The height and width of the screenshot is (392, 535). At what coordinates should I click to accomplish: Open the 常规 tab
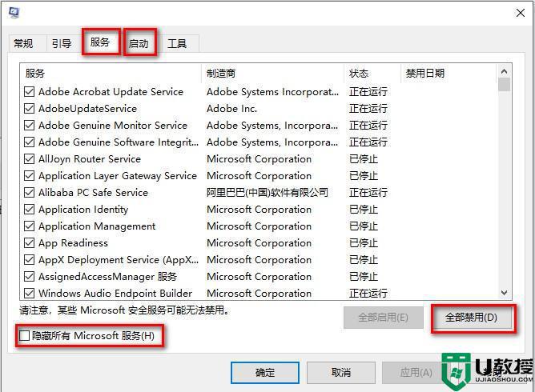[23, 44]
